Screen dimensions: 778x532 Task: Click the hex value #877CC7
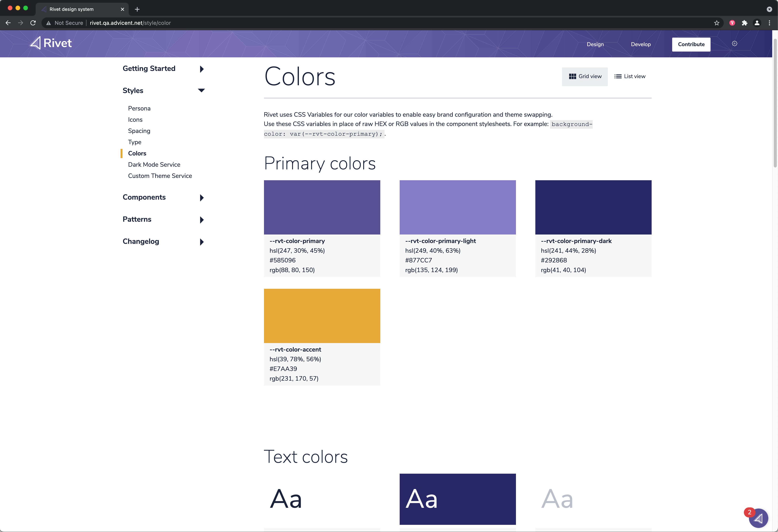pos(418,260)
